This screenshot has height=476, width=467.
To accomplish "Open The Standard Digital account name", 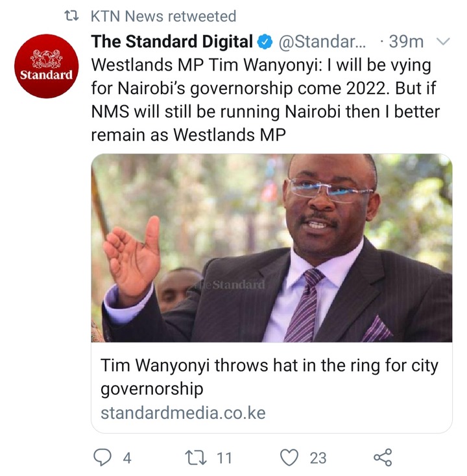I will click(x=172, y=42).
